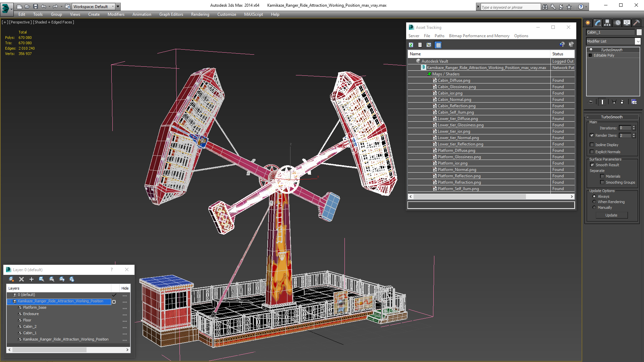Image resolution: width=644 pixels, height=362 pixels.
Task: Open the Motion command panel
Action: [x=617, y=23]
